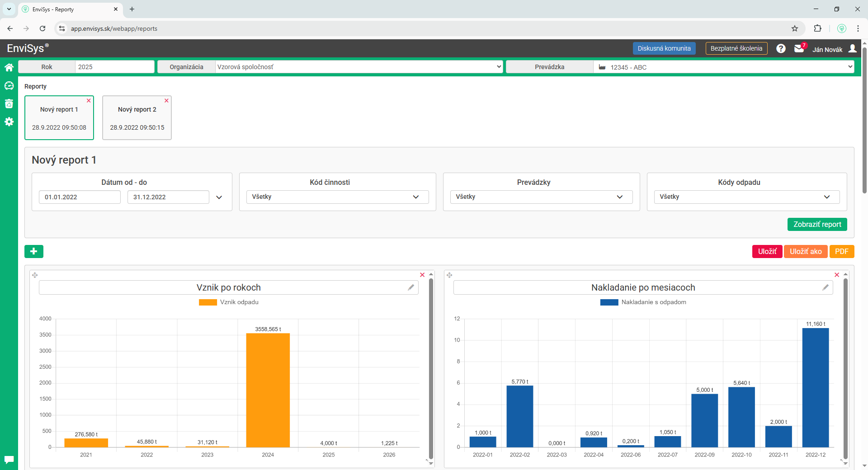The height and width of the screenshot is (470, 868).
Task: Toggle 'Nakladanie s odpadom' legend series
Action: point(643,302)
